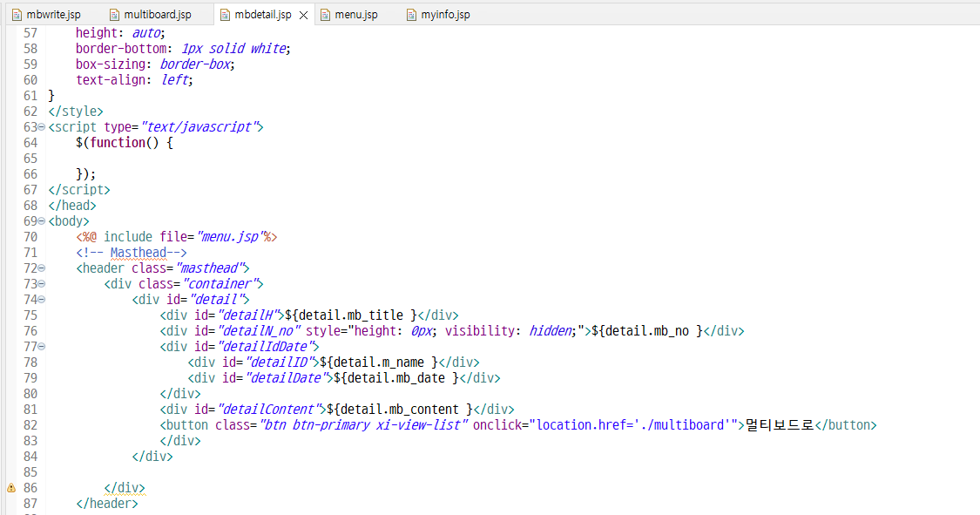Click the text 'border-bottom' on line 58

(x=121, y=49)
